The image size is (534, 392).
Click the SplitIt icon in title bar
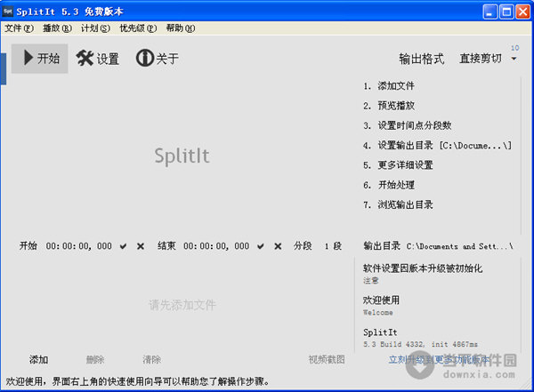pos(7,12)
